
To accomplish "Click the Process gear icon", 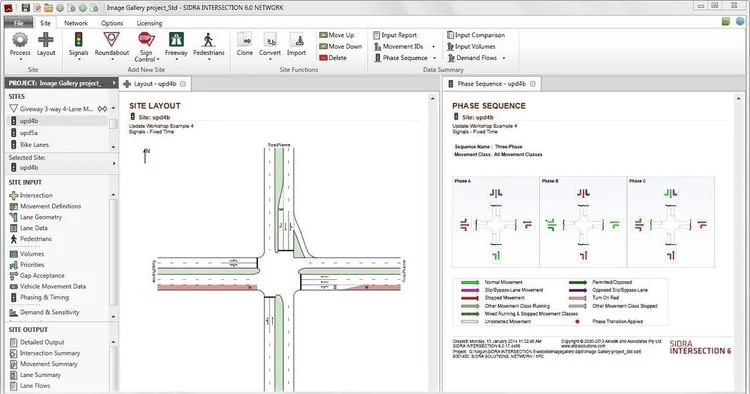I will point(20,41).
